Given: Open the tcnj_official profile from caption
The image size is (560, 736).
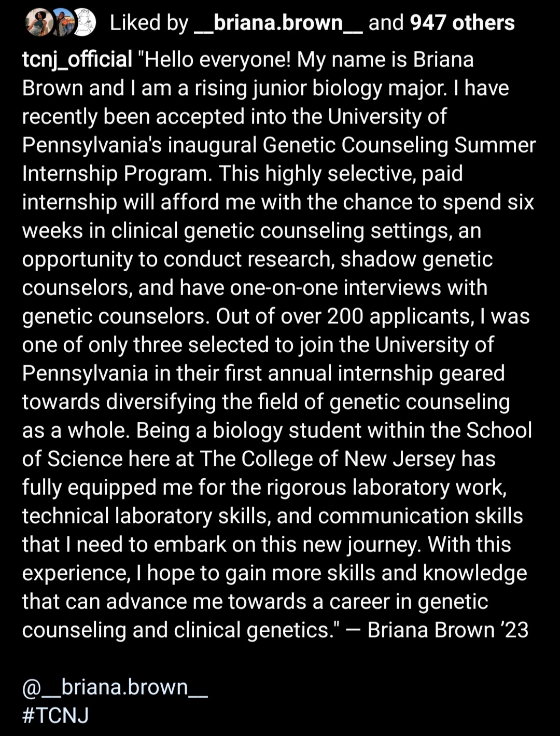Looking at the screenshot, I should tap(77, 60).
